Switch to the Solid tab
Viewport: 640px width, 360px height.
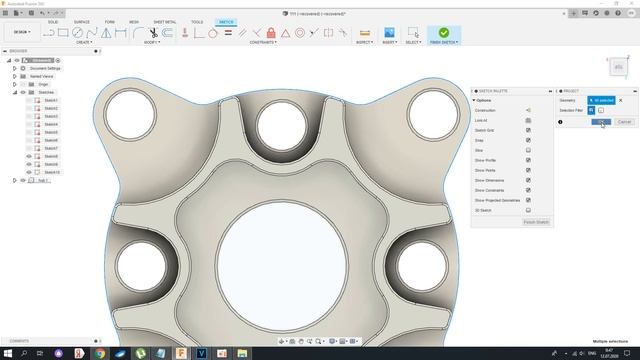tap(53, 22)
